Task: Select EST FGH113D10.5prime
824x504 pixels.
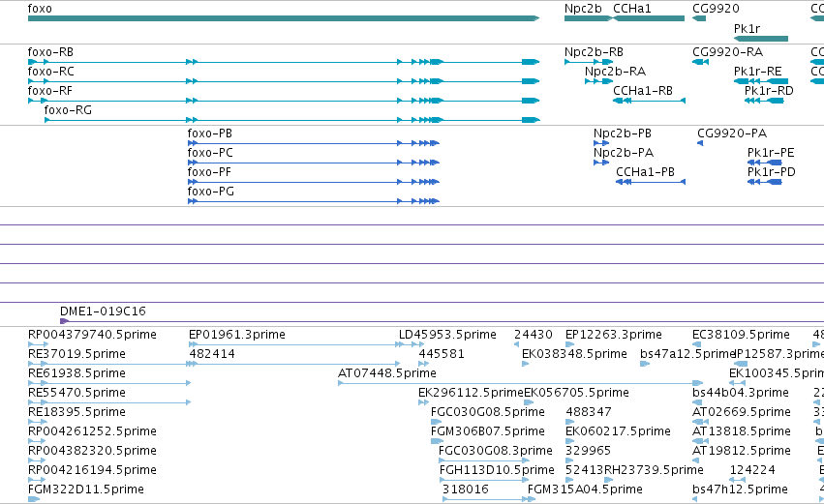Action: point(497,470)
